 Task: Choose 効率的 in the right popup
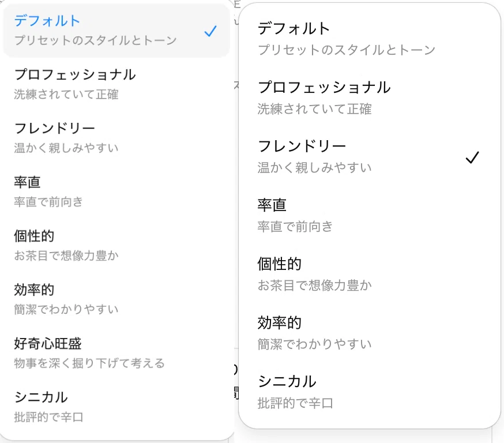(x=370, y=333)
